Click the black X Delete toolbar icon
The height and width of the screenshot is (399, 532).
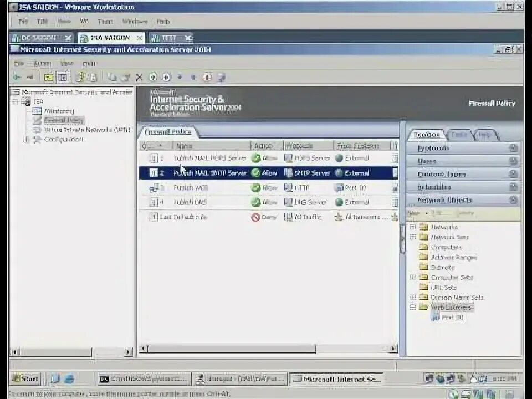(139, 78)
